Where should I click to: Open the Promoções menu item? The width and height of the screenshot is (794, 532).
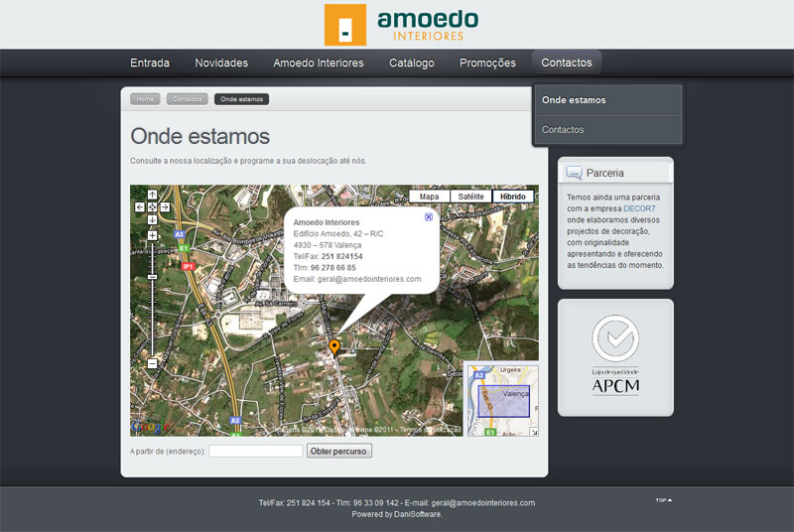pyautogui.click(x=487, y=63)
